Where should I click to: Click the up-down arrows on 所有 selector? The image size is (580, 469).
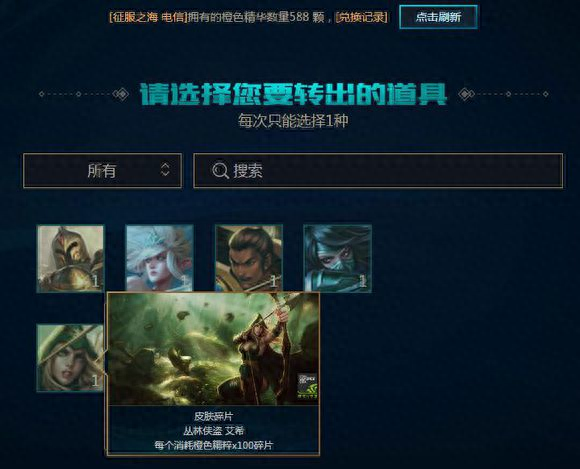(x=165, y=170)
